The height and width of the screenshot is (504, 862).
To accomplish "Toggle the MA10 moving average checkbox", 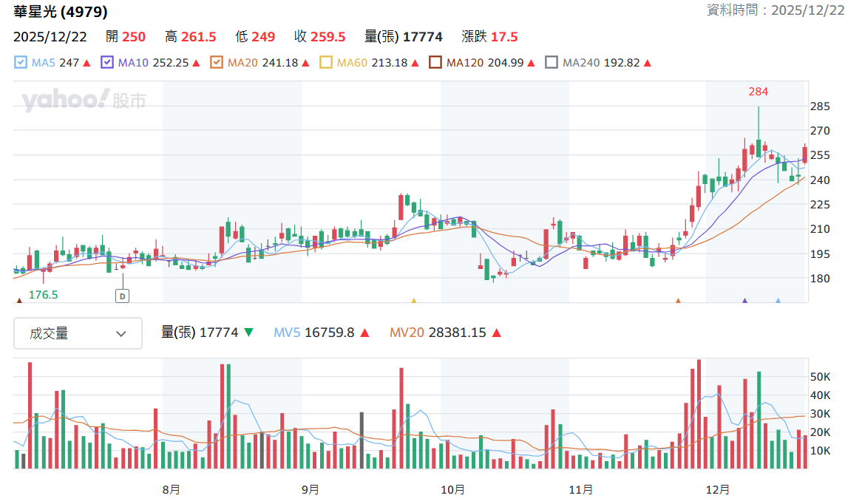I will (x=107, y=63).
